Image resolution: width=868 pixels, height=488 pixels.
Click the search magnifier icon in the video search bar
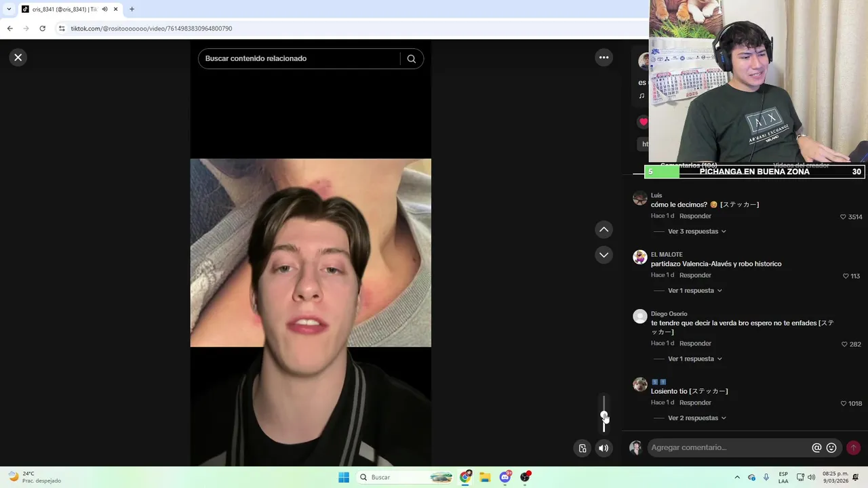pos(412,59)
